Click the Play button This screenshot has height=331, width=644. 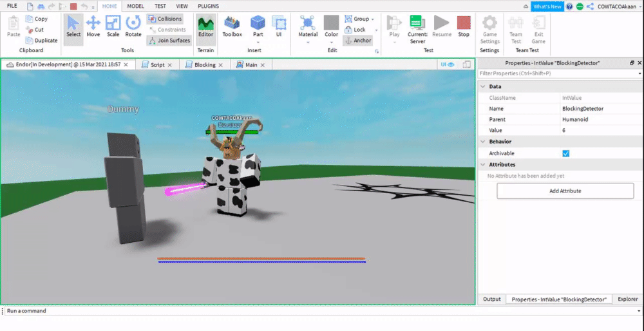point(394,26)
